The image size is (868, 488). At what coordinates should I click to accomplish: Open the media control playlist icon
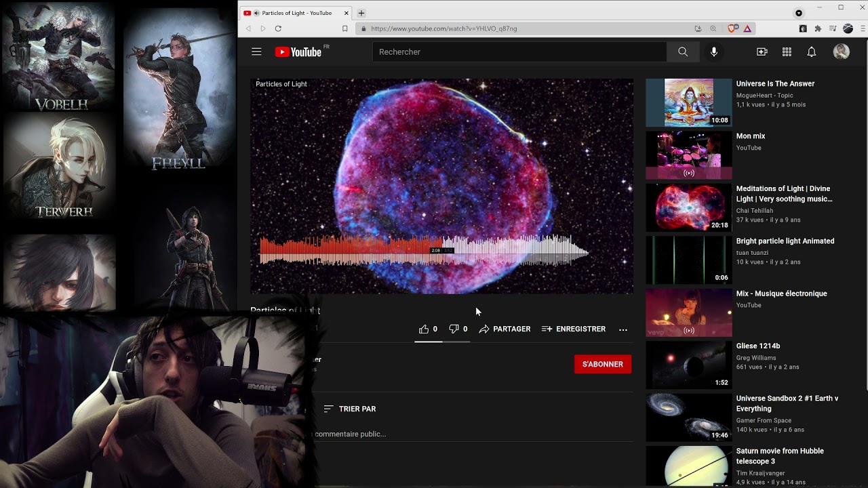click(x=833, y=28)
